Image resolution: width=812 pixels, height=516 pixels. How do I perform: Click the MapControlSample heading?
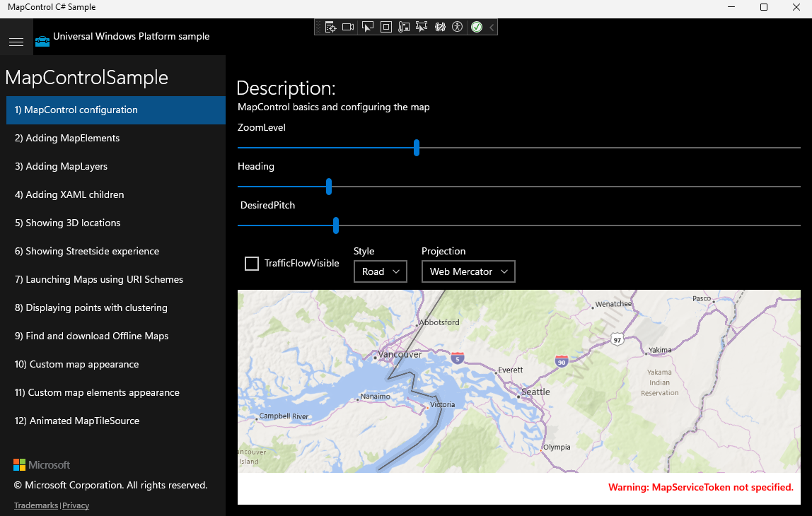coord(86,78)
